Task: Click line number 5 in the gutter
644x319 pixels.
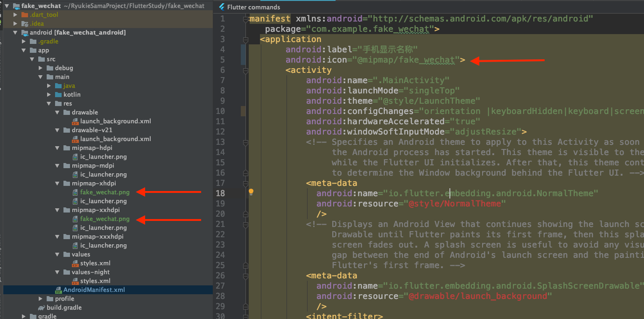Action: 222,60
